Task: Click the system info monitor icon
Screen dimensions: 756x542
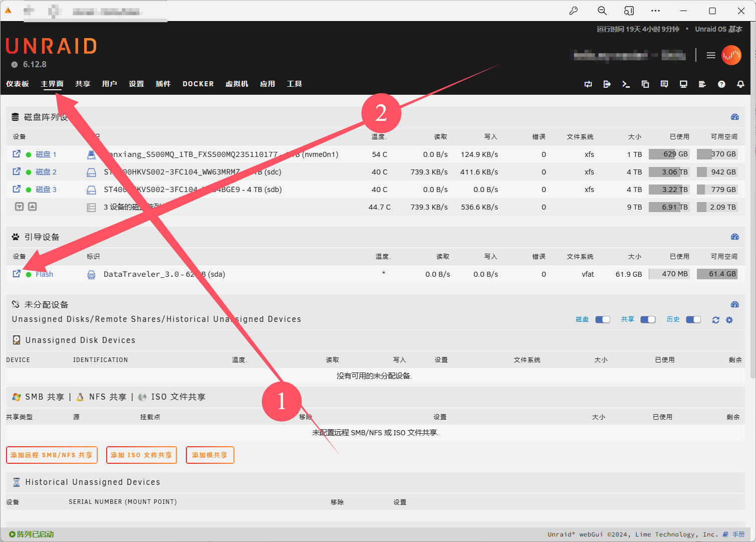Action: click(x=683, y=84)
